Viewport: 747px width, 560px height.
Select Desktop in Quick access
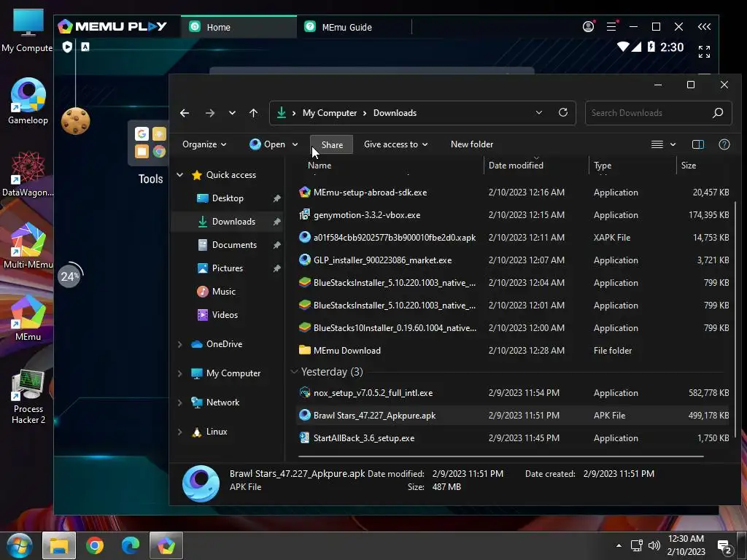(228, 198)
